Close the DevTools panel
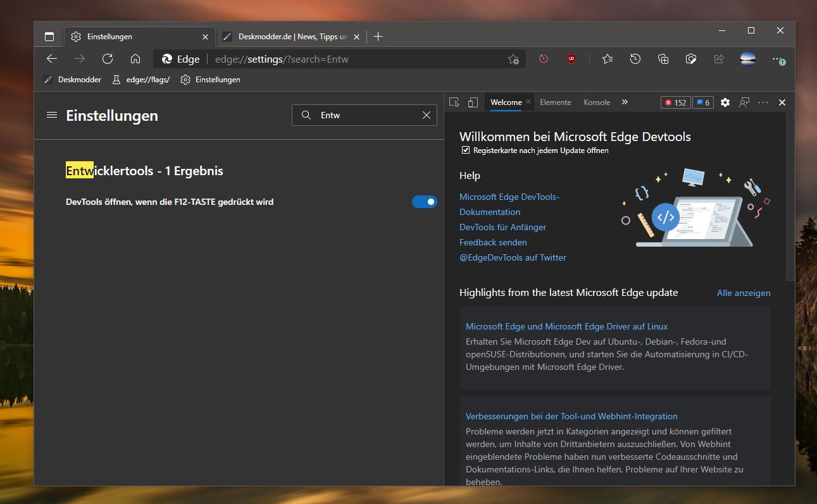The width and height of the screenshot is (817, 504). coord(782,102)
